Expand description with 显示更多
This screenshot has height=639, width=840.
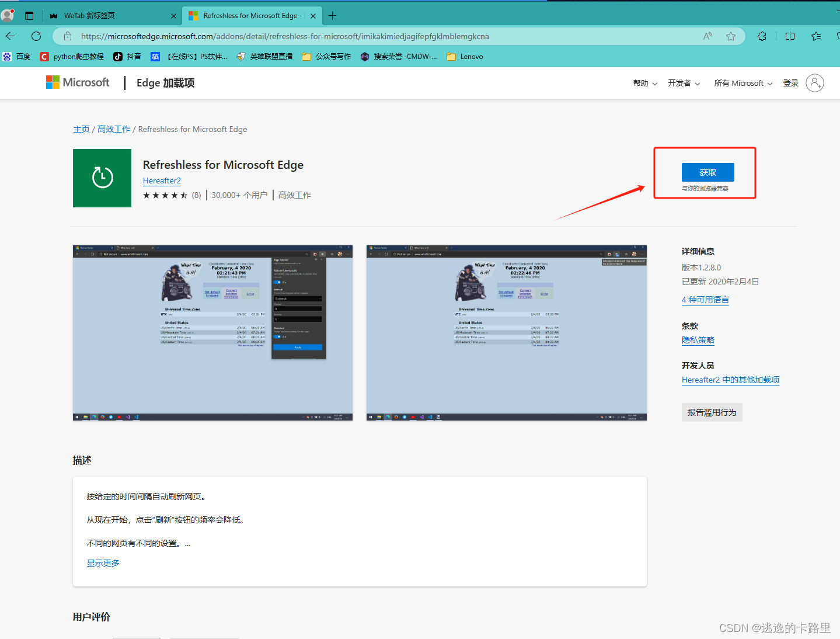[x=103, y=563]
